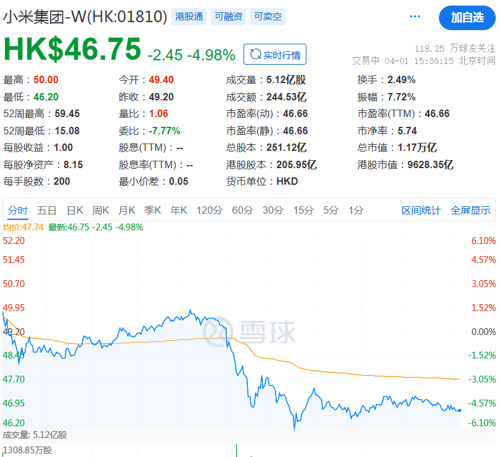Click the 可融资 tag
500x457 pixels.
coord(228,16)
